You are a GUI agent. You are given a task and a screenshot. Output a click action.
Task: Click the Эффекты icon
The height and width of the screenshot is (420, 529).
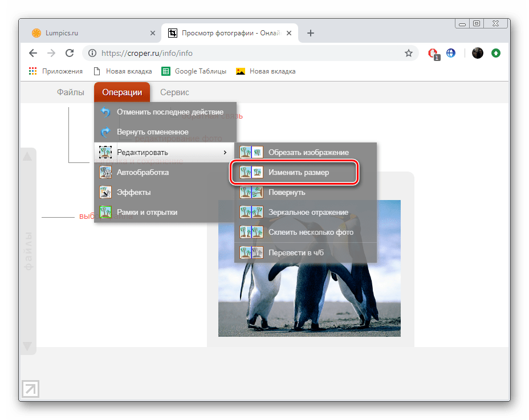point(105,192)
